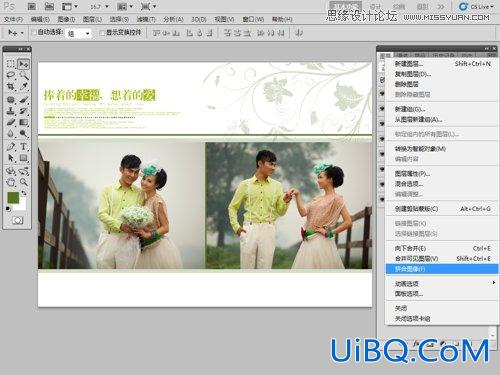
Task: Select the Lasso tool
Action: (x=11, y=75)
